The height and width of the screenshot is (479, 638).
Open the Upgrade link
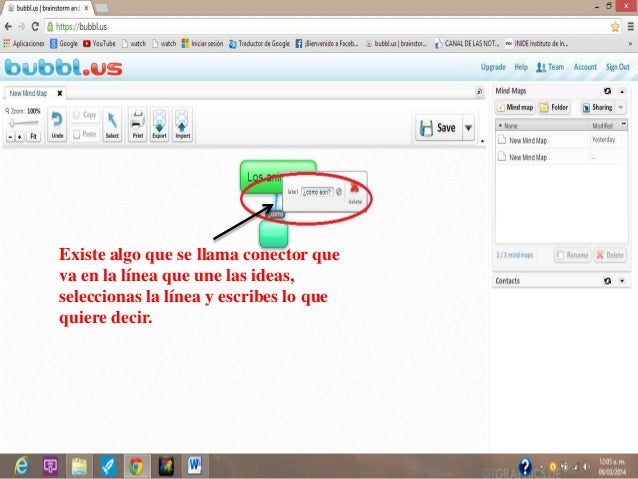[x=493, y=67]
